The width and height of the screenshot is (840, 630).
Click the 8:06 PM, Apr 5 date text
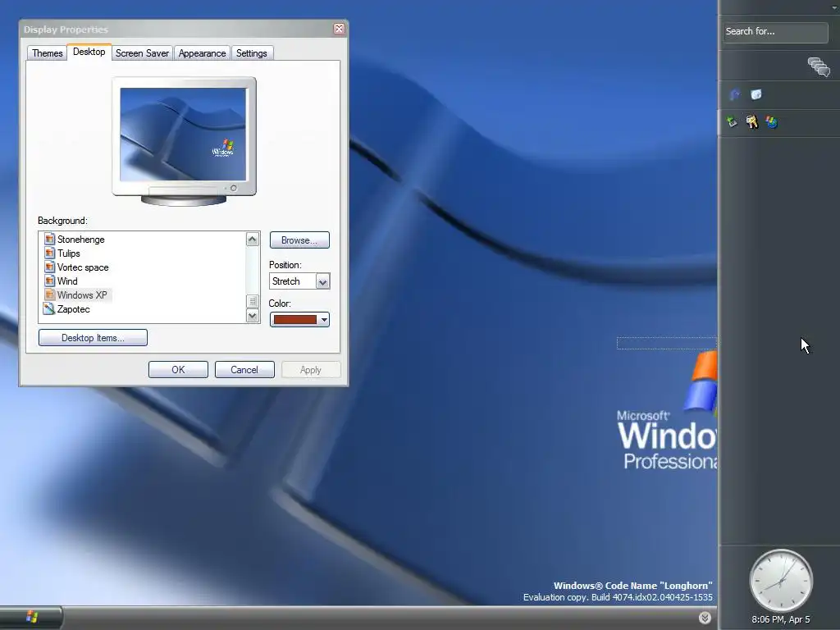[781, 619]
